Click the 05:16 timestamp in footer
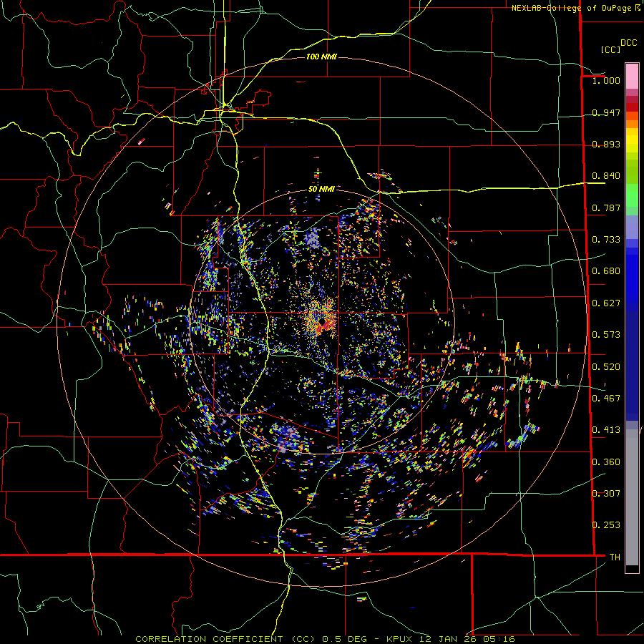Viewport: 644px width, 644px height. click(498, 639)
